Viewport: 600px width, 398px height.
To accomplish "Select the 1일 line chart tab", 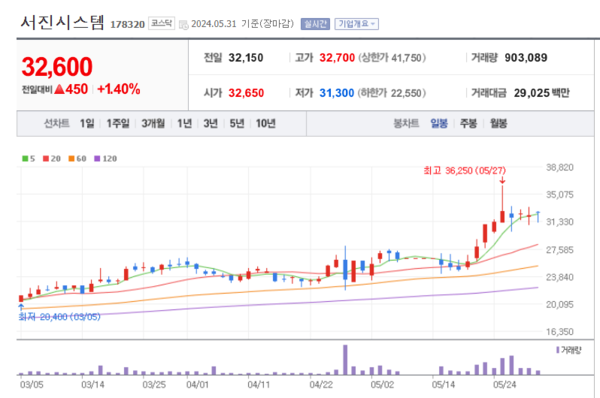I will pos(87,123).
